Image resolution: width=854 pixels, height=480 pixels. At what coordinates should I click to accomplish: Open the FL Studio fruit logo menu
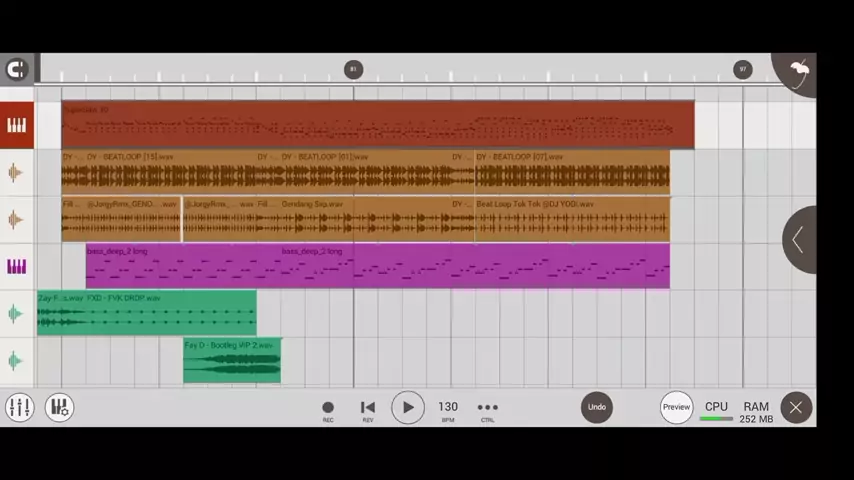[797, 71]
